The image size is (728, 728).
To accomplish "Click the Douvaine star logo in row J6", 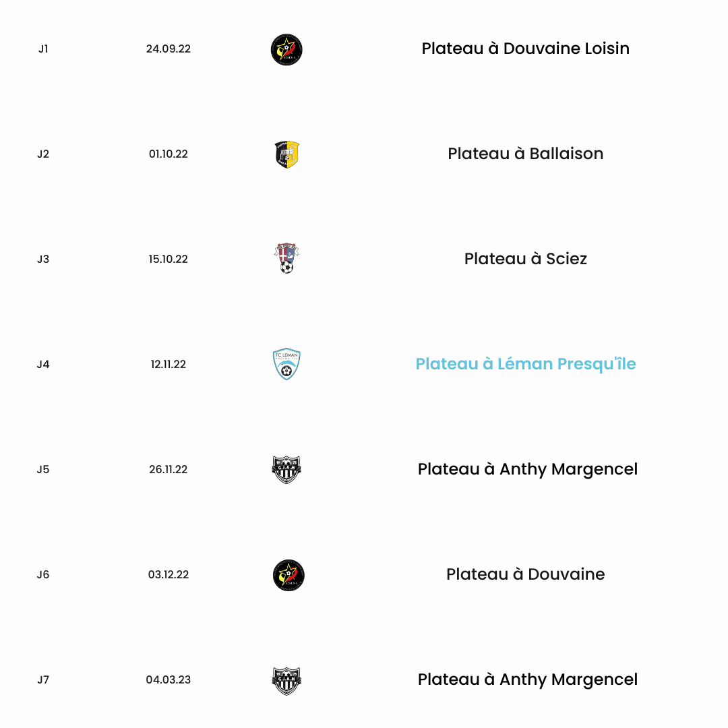I will pyautogui.click(x=289, y=575).
